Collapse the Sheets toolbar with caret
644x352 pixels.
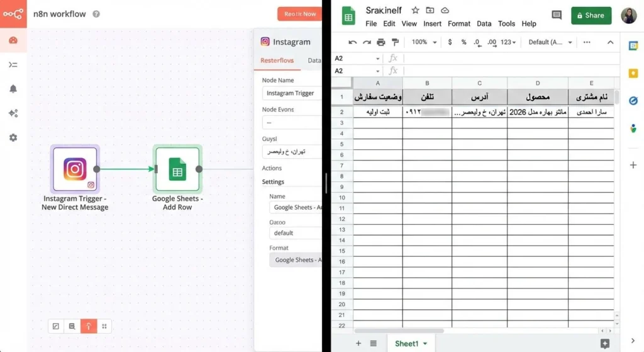[x=610, y=42]
